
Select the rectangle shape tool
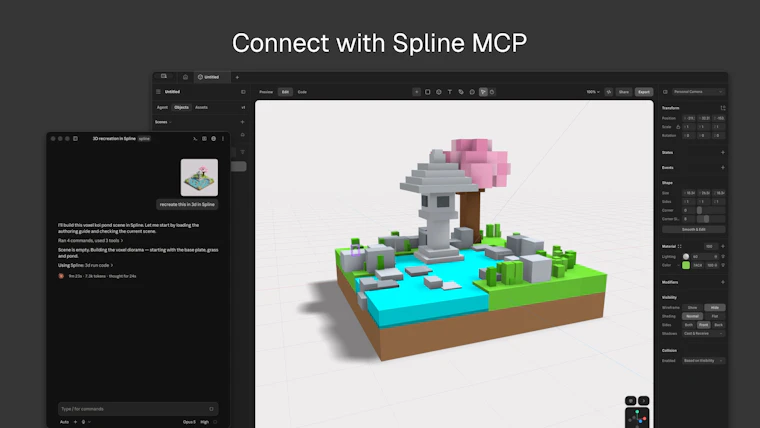coord(428,92)
